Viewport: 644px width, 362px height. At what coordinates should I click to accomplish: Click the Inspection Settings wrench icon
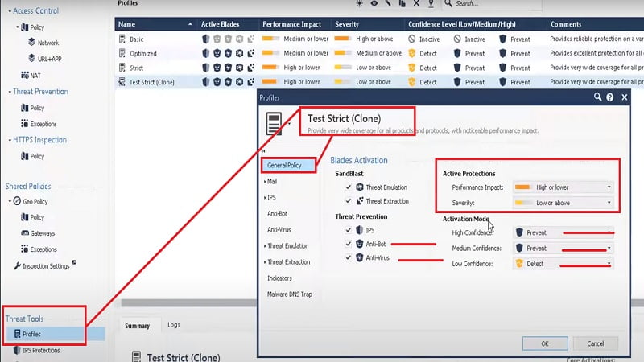tap(17, 266)
